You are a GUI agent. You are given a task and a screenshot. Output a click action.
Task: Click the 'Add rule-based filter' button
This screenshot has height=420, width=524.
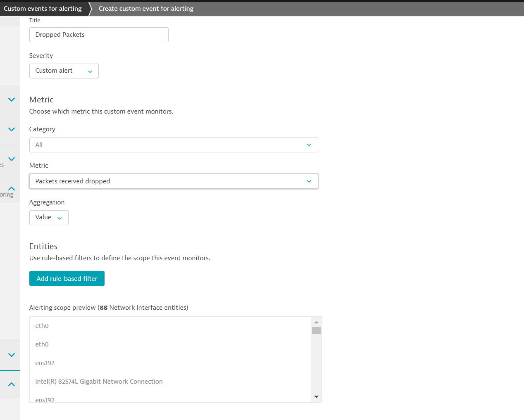(67, 278)
